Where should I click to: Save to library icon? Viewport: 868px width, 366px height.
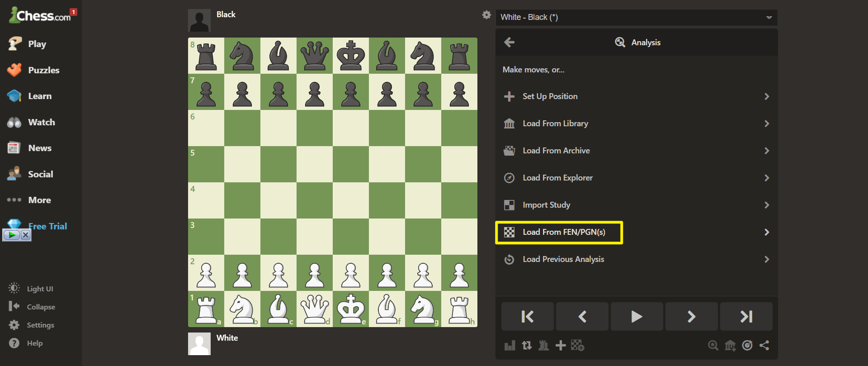pyautogui.click(x=730, y=346)
